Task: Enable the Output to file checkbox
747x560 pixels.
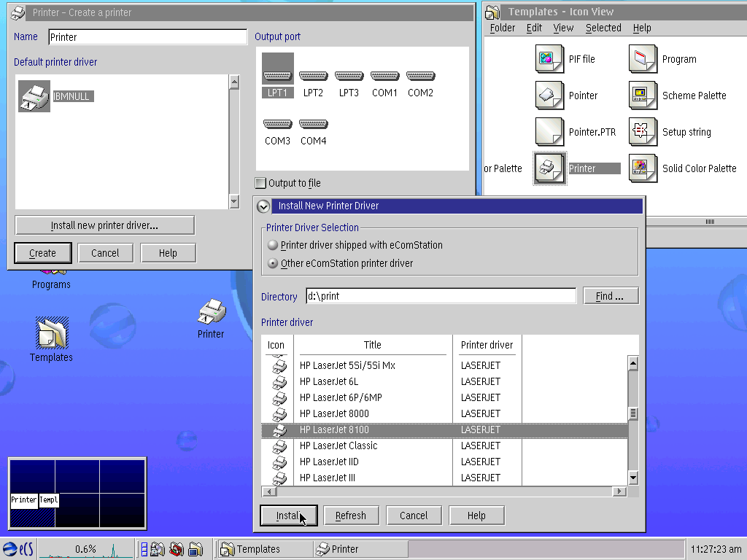Action: click(x=260, y=183)
